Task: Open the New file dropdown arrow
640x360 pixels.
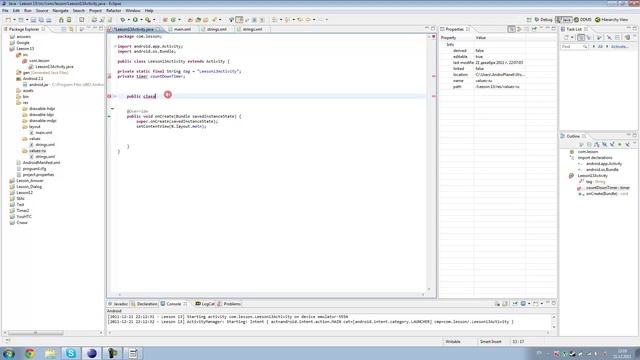Action: [x=14, y=20]
